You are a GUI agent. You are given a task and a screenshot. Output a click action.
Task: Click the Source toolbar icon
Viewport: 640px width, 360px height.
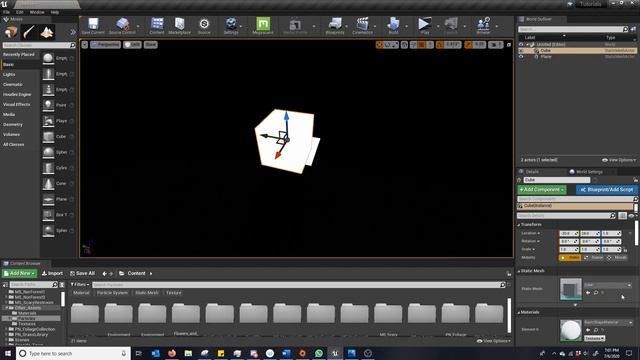coord(204,24)
